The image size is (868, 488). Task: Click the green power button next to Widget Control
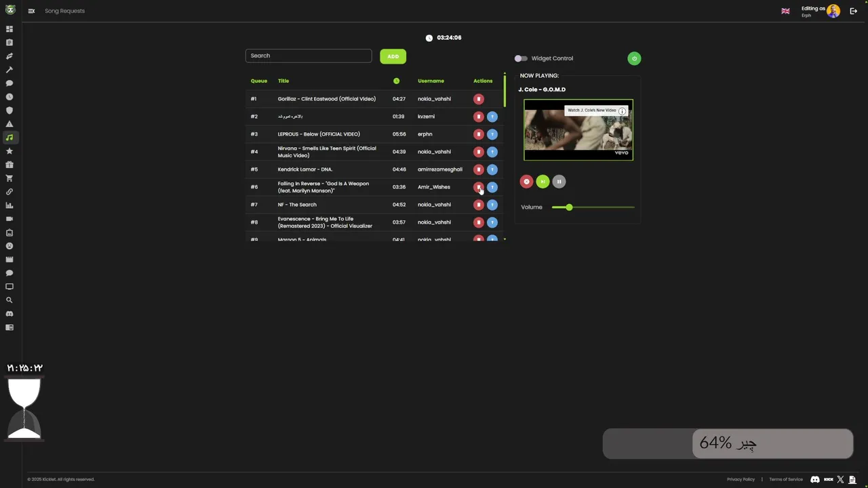tap(634, 58)
